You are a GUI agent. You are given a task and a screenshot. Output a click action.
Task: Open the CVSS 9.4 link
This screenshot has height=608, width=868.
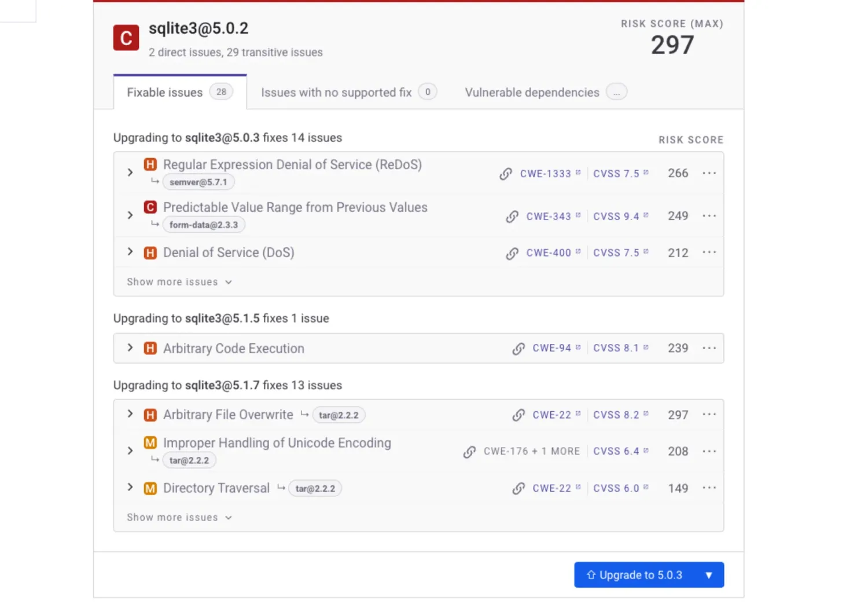621,217
